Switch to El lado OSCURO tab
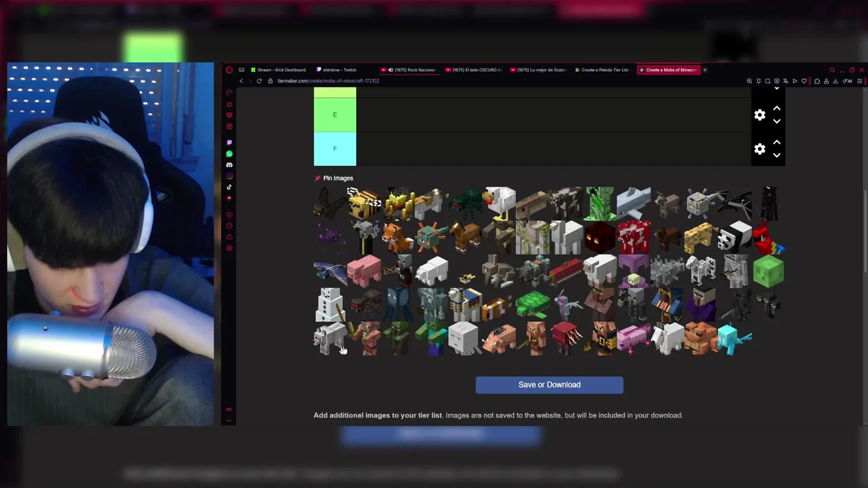 475,70
